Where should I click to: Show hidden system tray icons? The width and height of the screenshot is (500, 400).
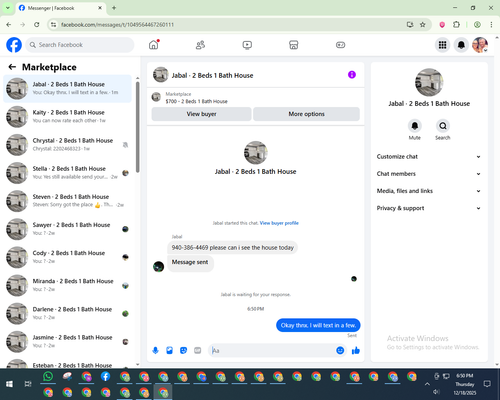click(x=427, y=384)
